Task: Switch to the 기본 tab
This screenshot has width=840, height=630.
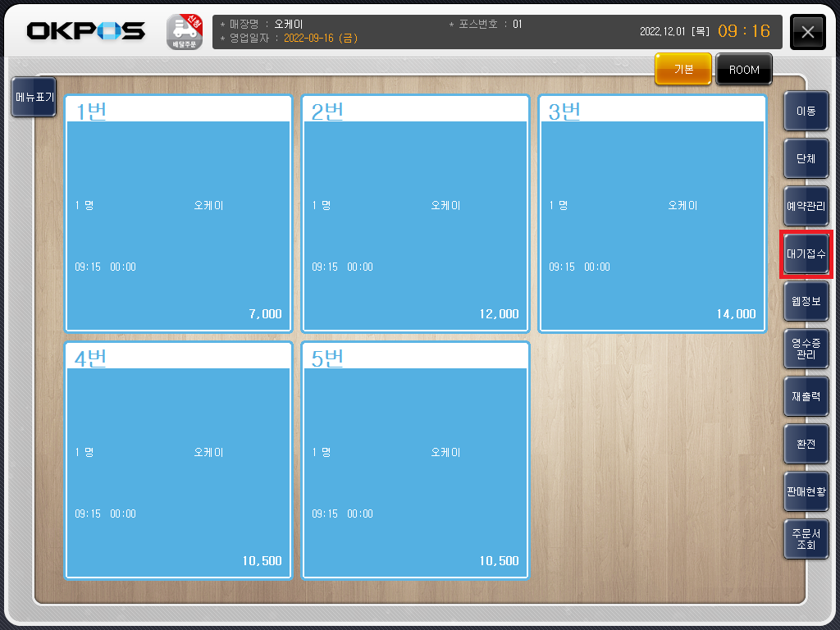Action: [x=683, y=70]
